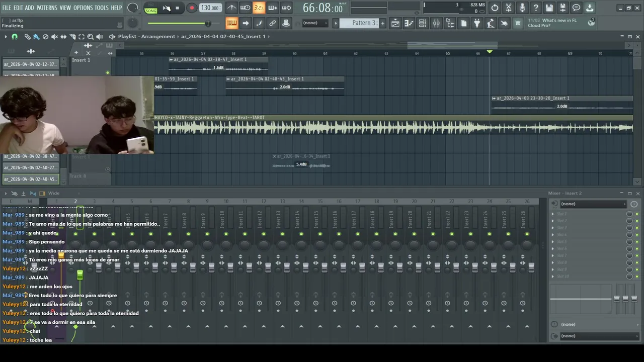
Task: Toggle playlist snap magnet icon
Action: click(15, 37)
